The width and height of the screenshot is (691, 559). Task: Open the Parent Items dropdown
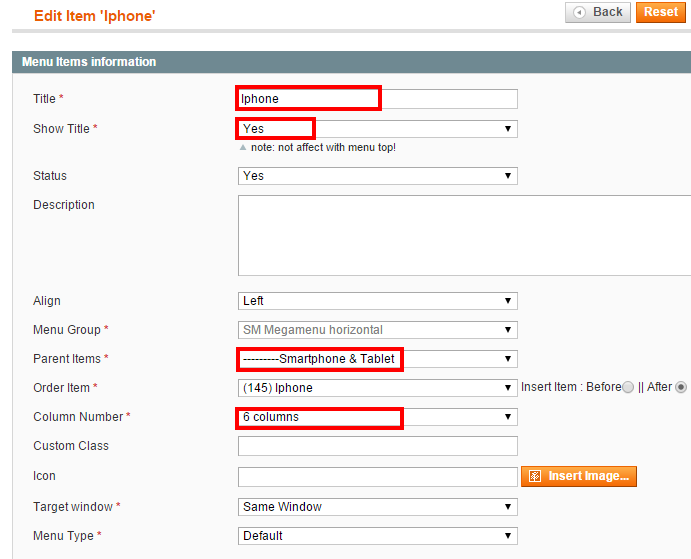[x=378, y=359]
